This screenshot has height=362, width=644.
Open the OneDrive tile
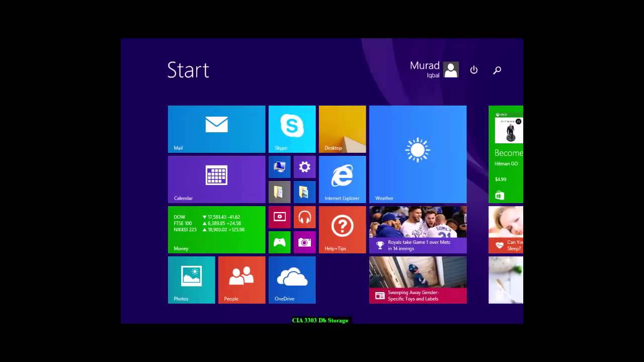pos(292,280)
